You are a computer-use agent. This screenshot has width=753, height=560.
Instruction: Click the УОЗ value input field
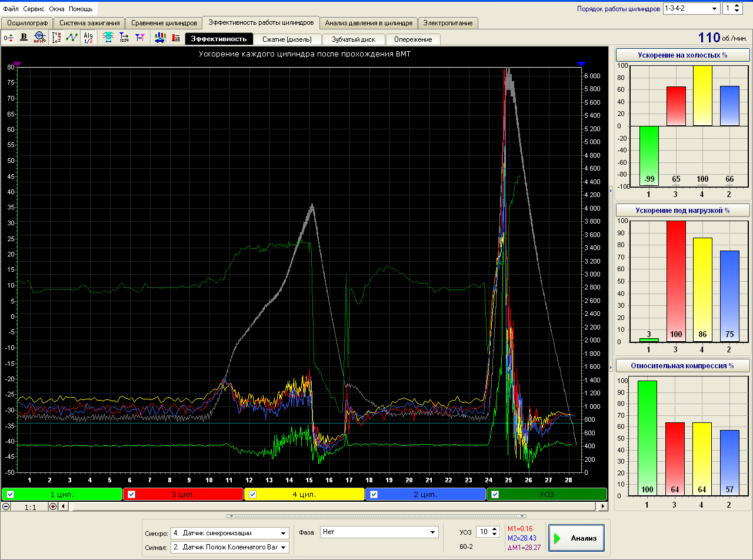tap(483, 532)
